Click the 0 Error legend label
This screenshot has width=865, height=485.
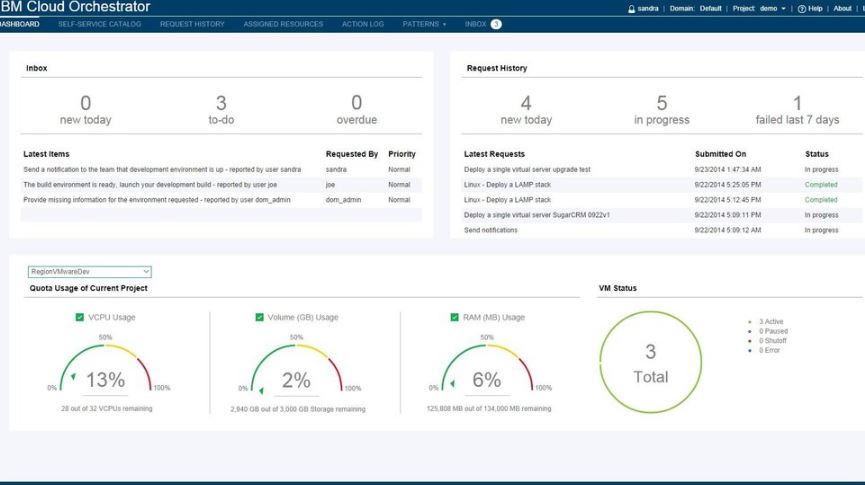tap(770, 350)
